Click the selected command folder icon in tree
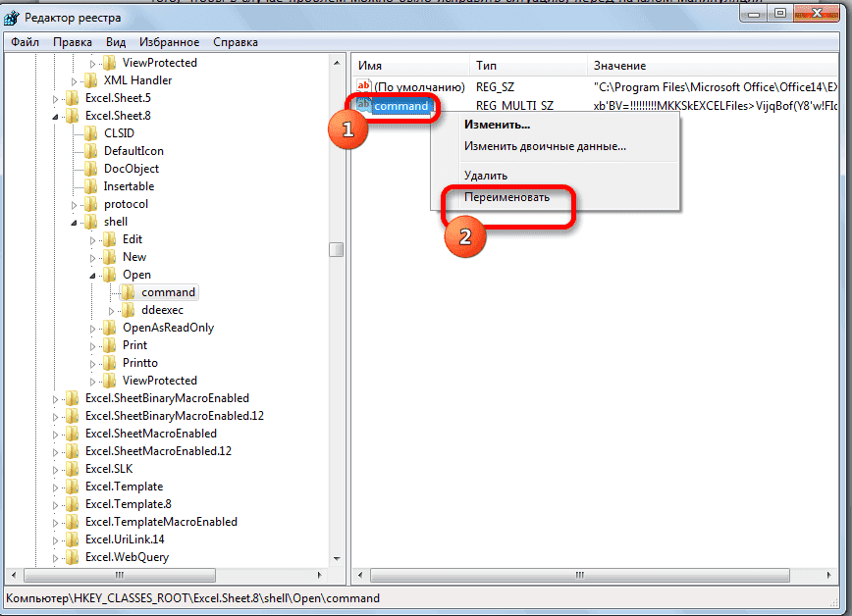Screen dimensions: 852x616 pyautogui.click(x=129, y=292)
